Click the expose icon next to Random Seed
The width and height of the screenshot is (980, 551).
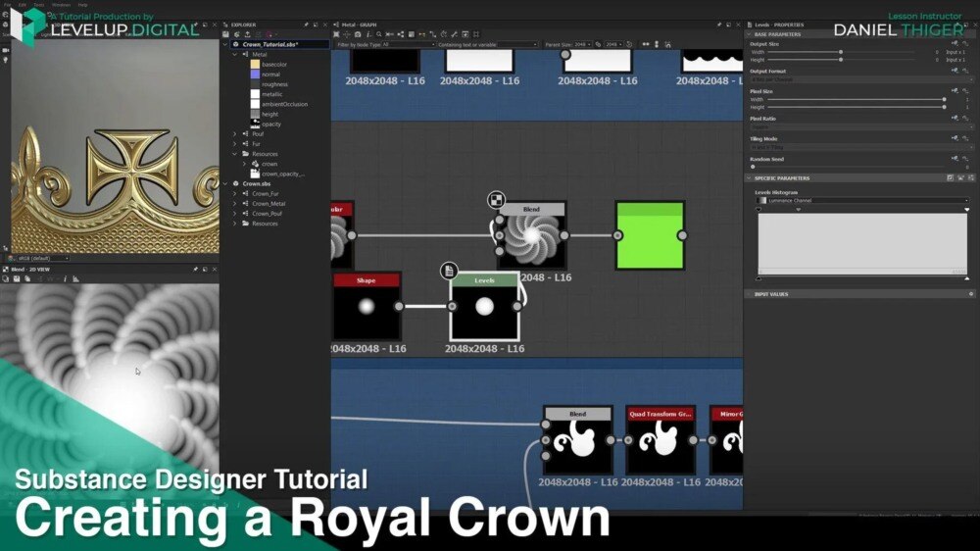pyautogui.click(x=955, y=158)
